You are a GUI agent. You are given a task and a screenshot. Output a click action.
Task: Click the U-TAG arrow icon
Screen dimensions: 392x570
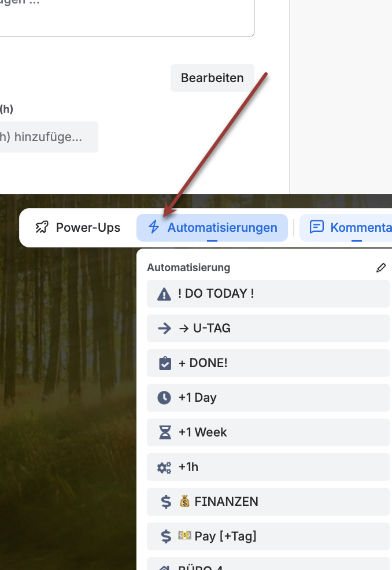click(164, 328)
